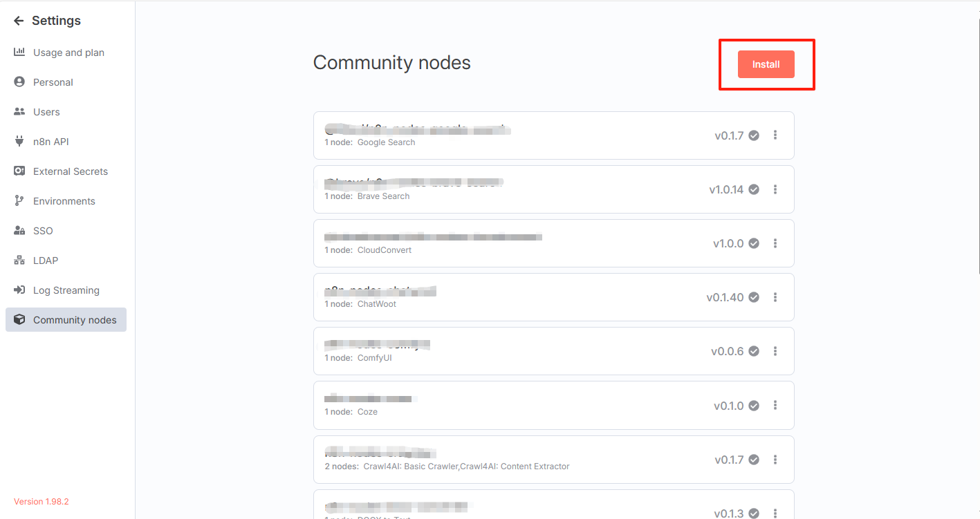
Task: Click the ComfyUI node label
Action: [x=374, y=358]
